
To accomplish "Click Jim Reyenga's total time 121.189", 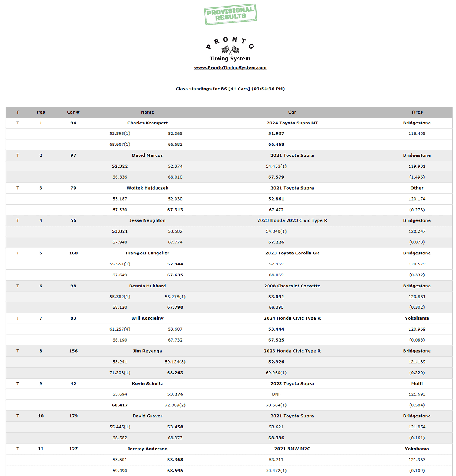I will (416, 362).
